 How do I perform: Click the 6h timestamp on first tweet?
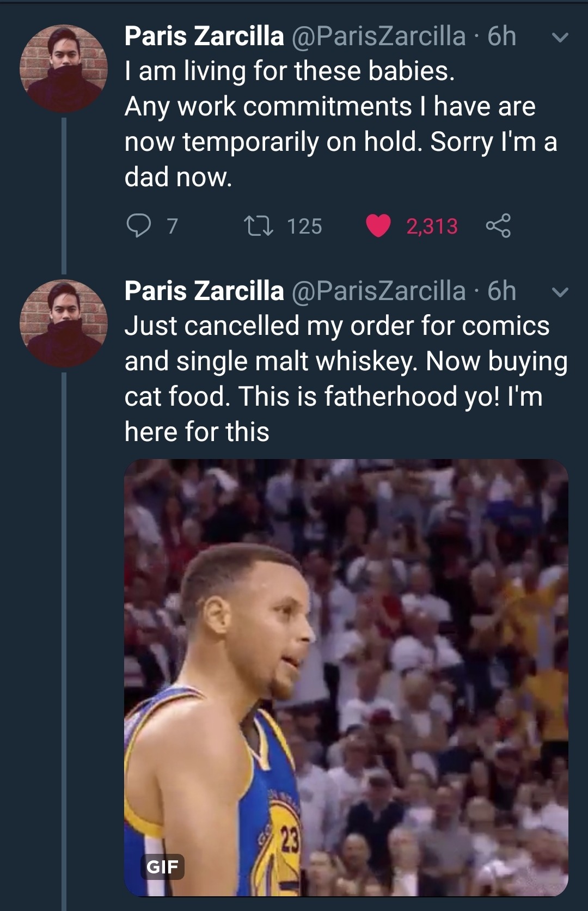tap(501, 36)
